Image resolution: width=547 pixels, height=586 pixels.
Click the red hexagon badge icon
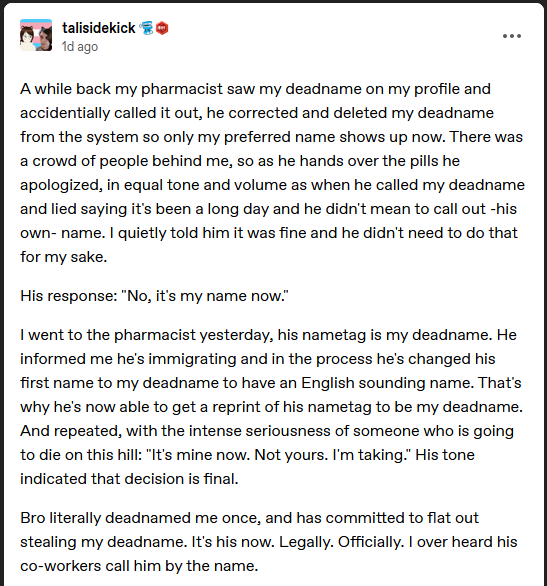[162, 28]
